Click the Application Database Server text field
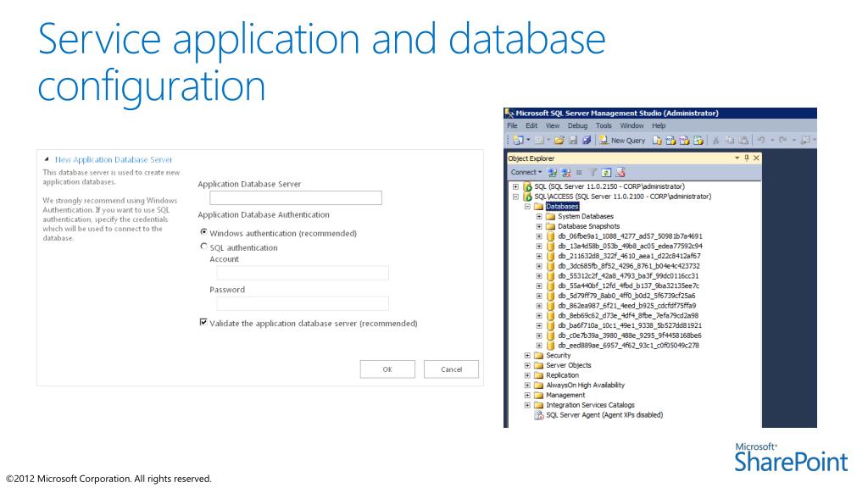The image size is (868, 488). [289, 198]
